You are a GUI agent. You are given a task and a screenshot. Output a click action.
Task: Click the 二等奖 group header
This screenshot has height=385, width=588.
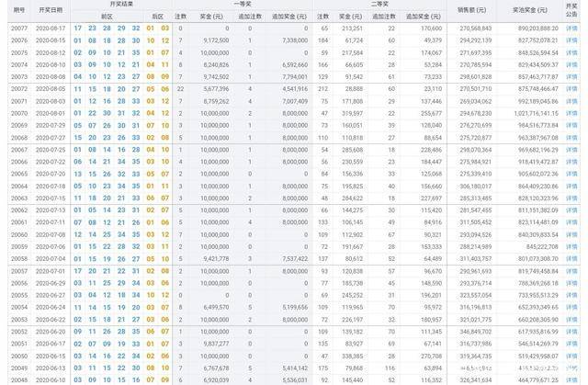[379, 4]
